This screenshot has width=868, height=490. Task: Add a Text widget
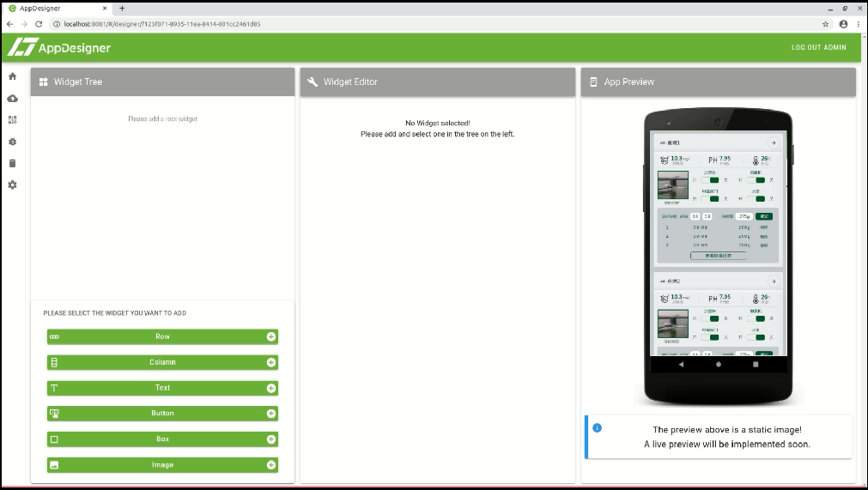tap(162, 388)
